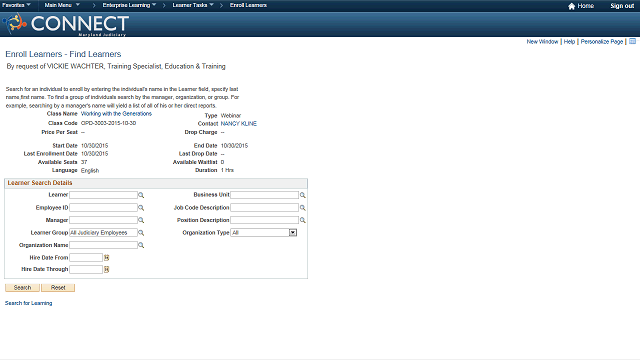Viewport: 640px width, 360px height.
Task: Click the Job Code Description input field
Action: (264, 208)
